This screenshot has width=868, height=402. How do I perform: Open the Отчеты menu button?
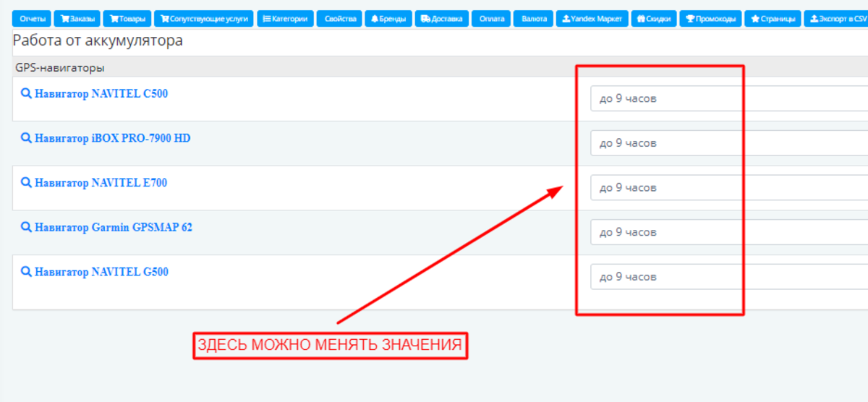(32, 19)
